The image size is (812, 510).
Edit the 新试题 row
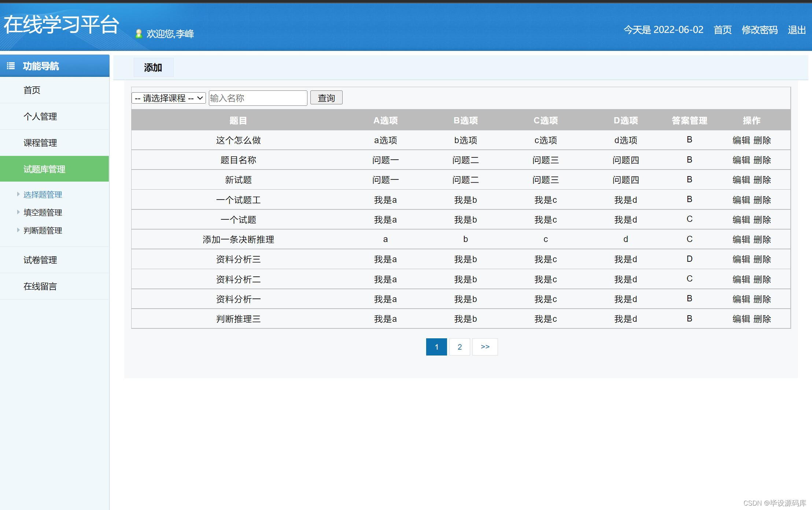(x=741, y=180)
